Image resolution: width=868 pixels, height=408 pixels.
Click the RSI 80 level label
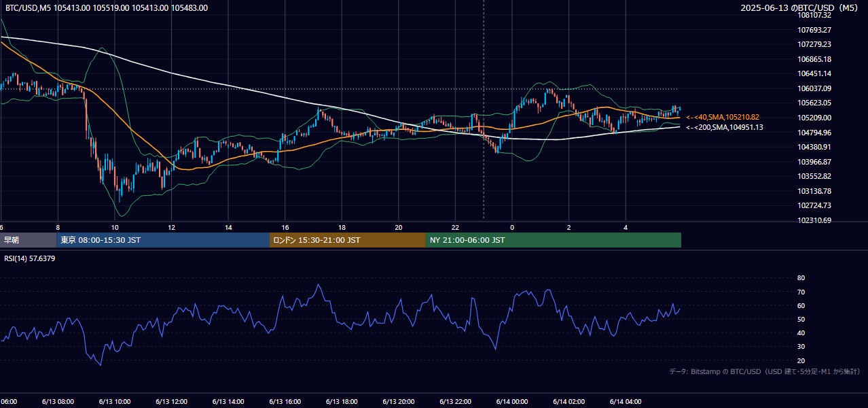point(801,278)
